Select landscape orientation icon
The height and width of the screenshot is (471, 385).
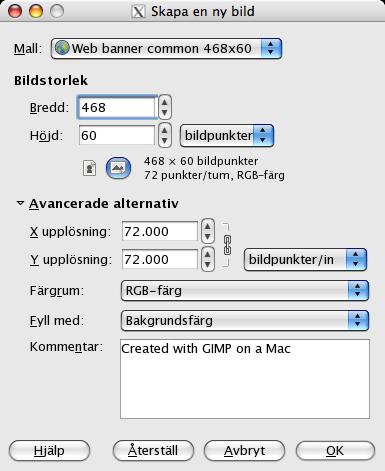coord(118,168)
